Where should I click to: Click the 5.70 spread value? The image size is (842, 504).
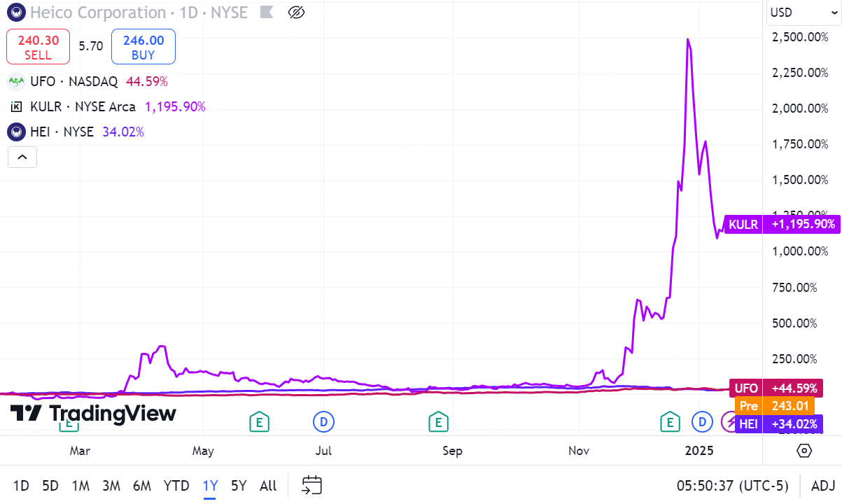pos(90,46)
